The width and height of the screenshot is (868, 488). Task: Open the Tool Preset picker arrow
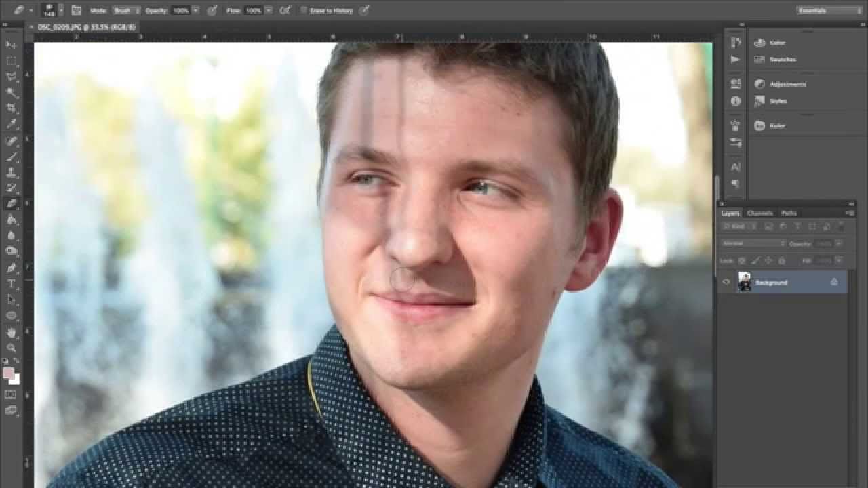[31, 11]
